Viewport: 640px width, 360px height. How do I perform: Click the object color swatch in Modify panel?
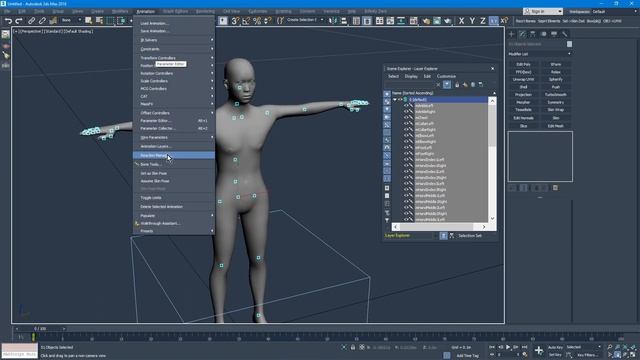click(x=569, y=44)
